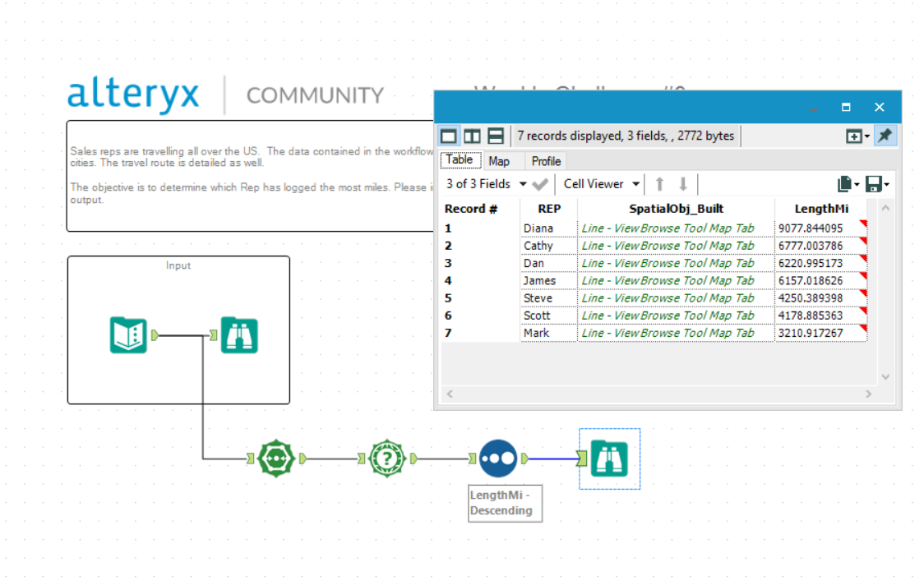924x581 pixels.
Task: Enable the side-by-side layout view
Action: point(471,136)
